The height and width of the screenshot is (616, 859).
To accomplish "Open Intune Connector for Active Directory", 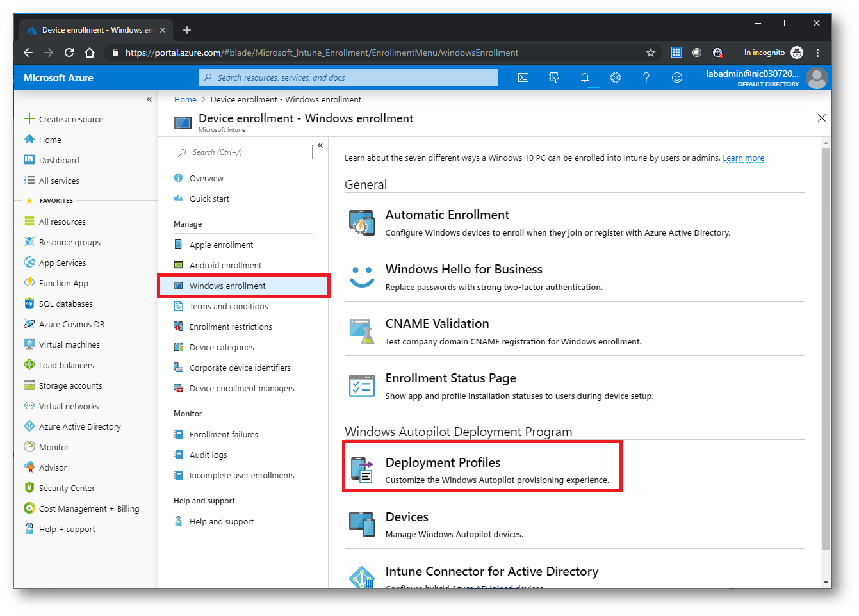I will pos(575,573).
